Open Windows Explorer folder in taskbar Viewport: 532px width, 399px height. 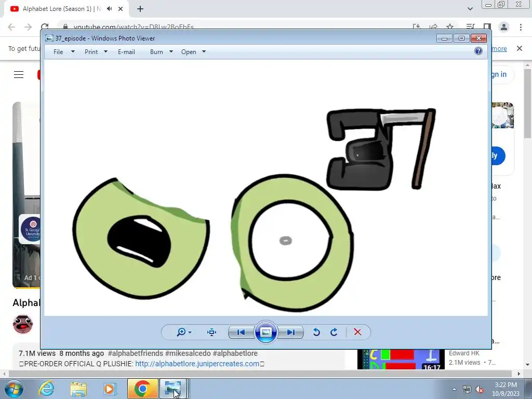78,389
